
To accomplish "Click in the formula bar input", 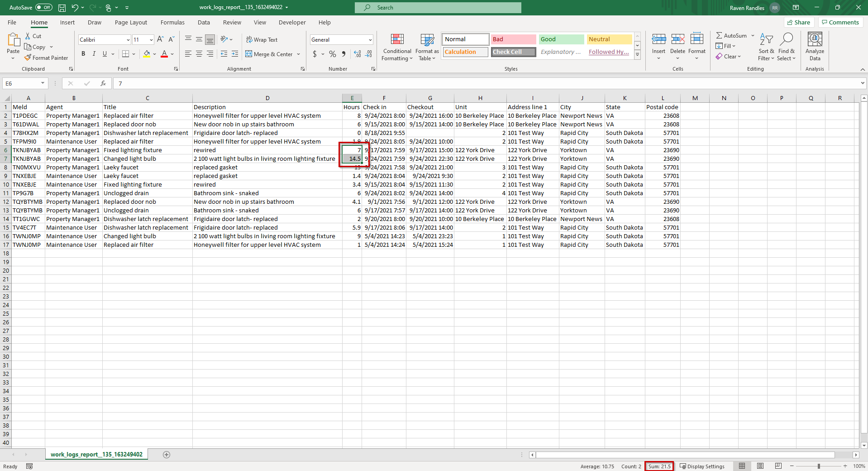I will pyautogui.click(x=453, y=83).
